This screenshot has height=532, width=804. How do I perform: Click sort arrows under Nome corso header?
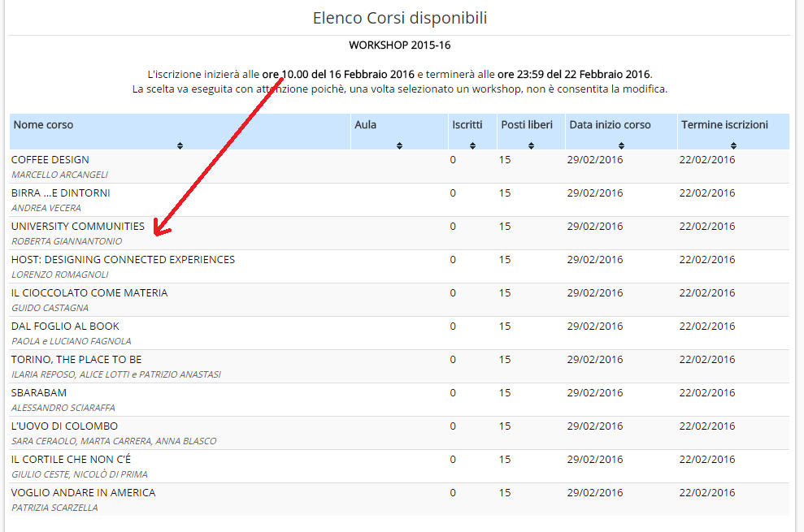tap(180, 145)
